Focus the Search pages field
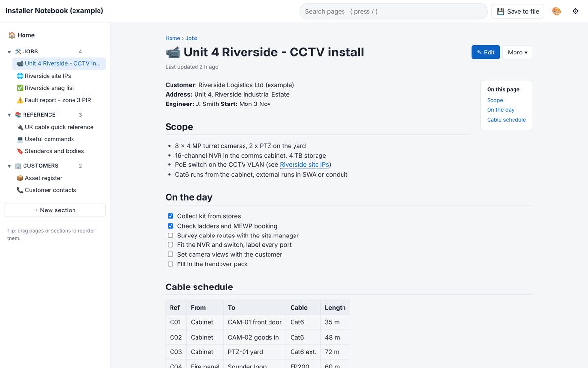Screen dimensions: 588x368 tap(393, 11)
